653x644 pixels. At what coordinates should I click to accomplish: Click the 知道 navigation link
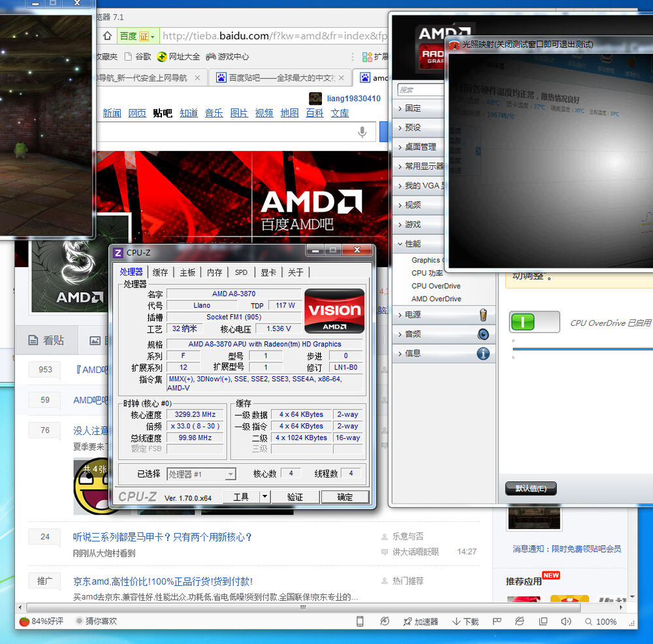pyautogui.click(x=189, y=113)
